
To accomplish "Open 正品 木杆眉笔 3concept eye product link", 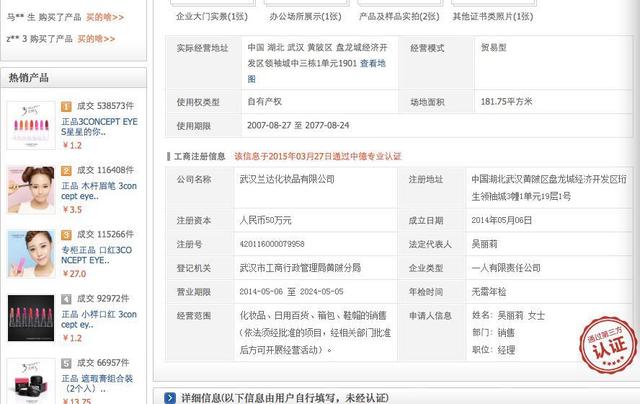I will point(98,190).
